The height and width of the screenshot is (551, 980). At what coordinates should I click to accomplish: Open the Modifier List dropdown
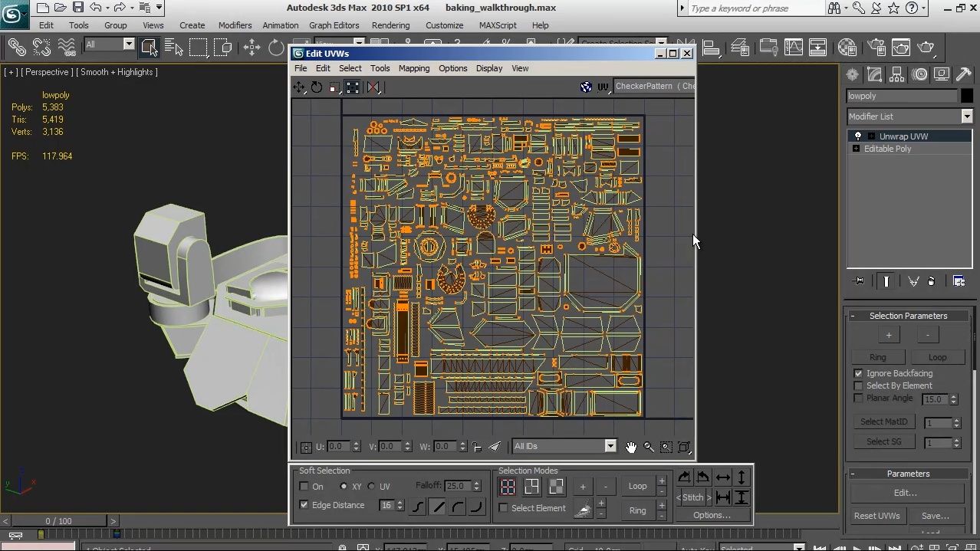pyautogui.click(x=966, y=116)
